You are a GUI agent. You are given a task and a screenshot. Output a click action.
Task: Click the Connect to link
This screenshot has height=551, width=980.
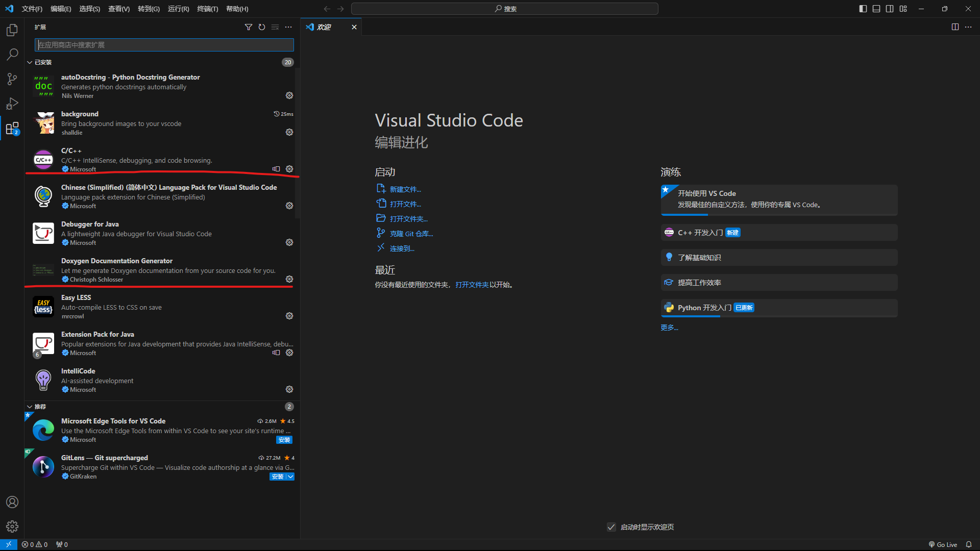pyautogui.click(x=402, y=248)
